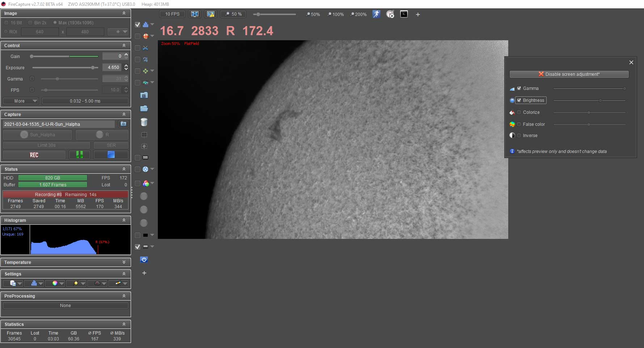
Task: Toggle the FPS checkbox in Control panel
Action: [32, 90]
